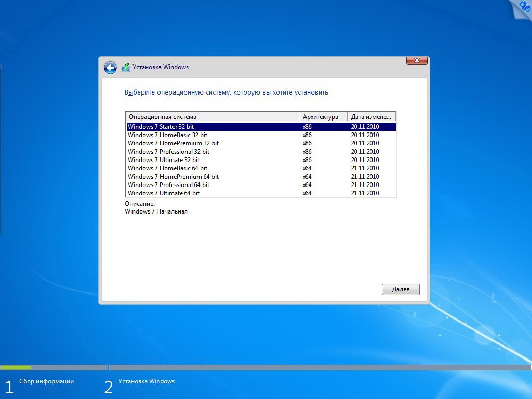The height and width of the screenshot is (399, 532).
Task: Choose Windows 7 HomeBasic 64 bit
Action: tap(261, 168)
